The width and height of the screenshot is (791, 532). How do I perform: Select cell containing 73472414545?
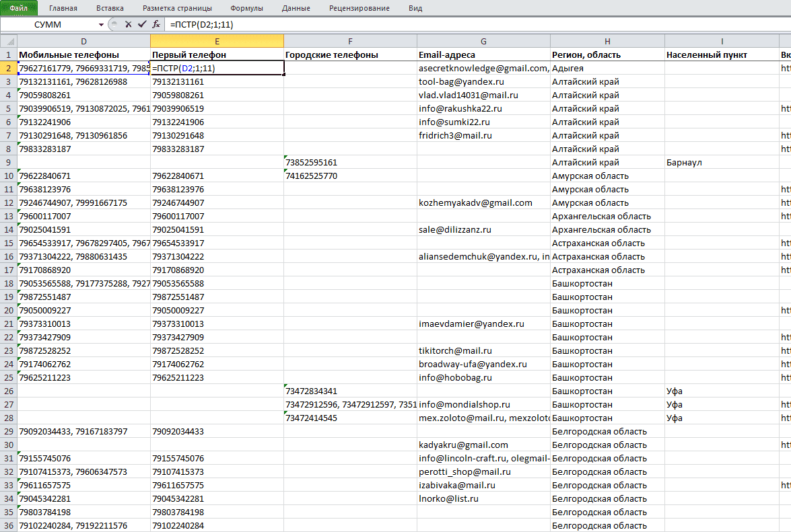[350, 418]
